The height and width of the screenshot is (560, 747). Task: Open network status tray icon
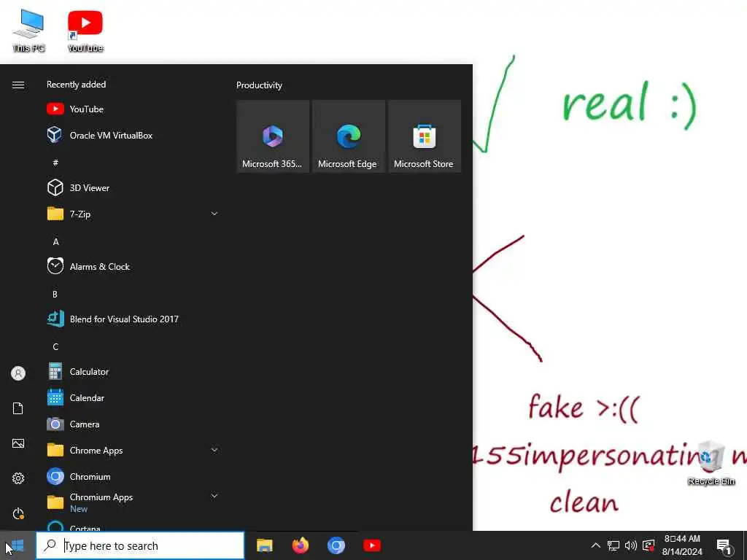[613, 545]
